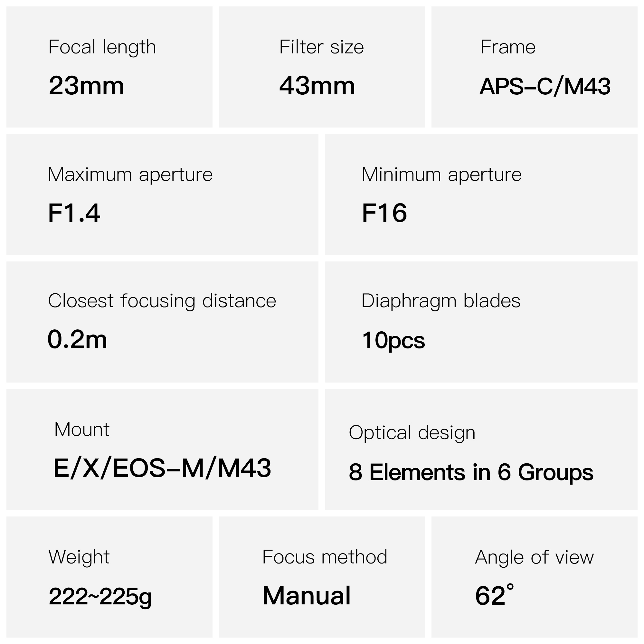Select the 43mm filter size value
The width and height of the screenshot is (644, 644).
coord(317,86)
